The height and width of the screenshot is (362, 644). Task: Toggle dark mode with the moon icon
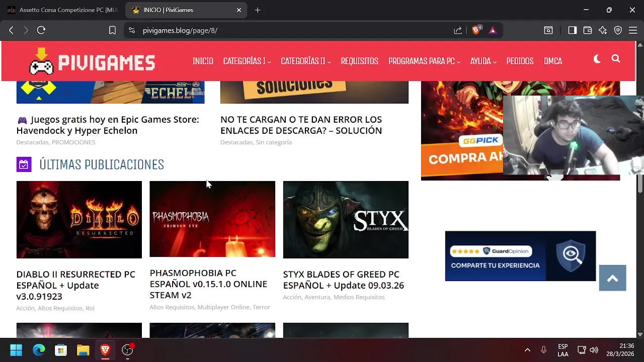[x=597, y=59]
